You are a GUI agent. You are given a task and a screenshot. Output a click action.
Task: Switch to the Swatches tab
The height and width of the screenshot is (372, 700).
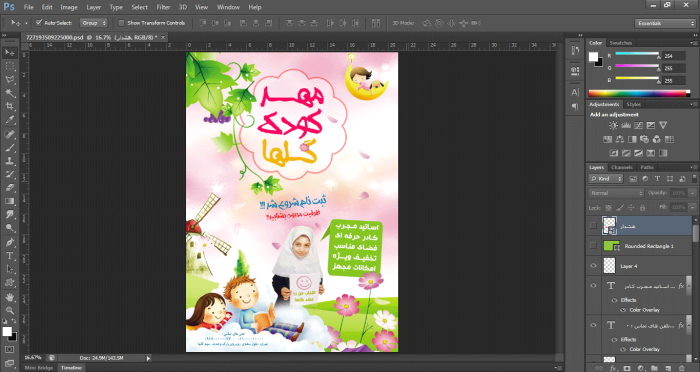pyautogui.click(x=621, y=43)
